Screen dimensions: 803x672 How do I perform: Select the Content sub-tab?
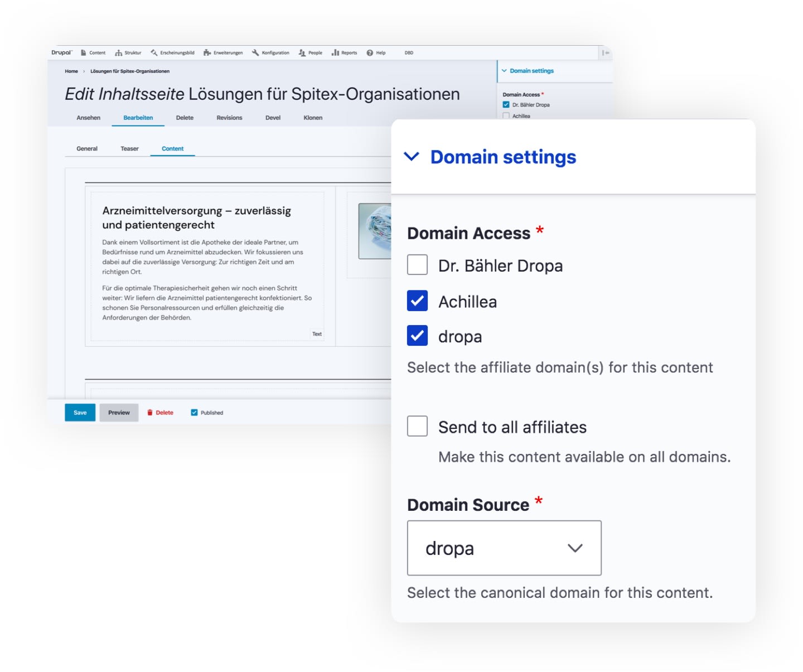pyautogui.click(x=173, y=149)
